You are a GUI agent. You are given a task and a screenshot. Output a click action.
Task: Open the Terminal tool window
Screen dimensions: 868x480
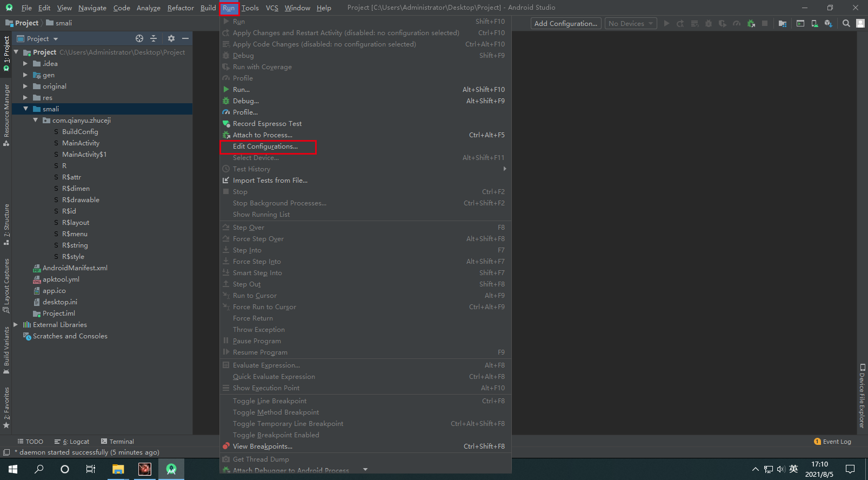[x=117, y=442]
